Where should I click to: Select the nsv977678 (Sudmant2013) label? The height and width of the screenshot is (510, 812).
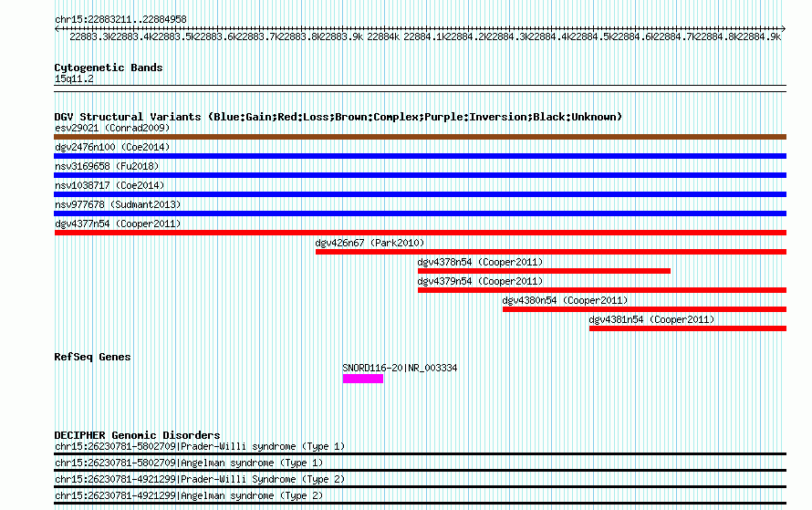click(118, 204)
